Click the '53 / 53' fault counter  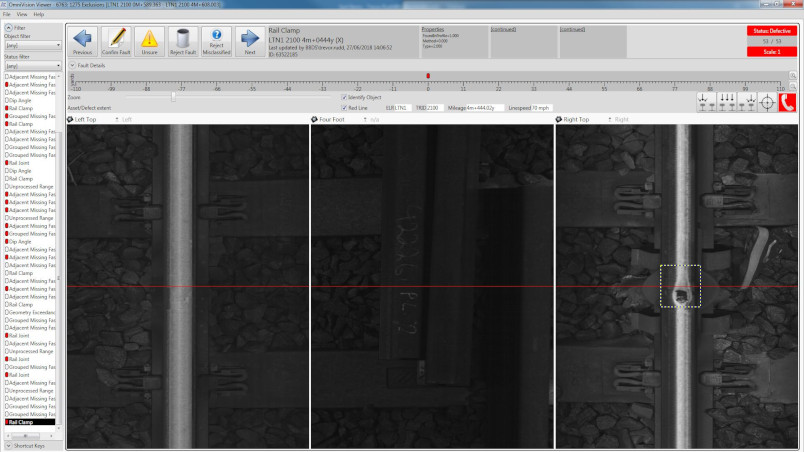[772, 41]
